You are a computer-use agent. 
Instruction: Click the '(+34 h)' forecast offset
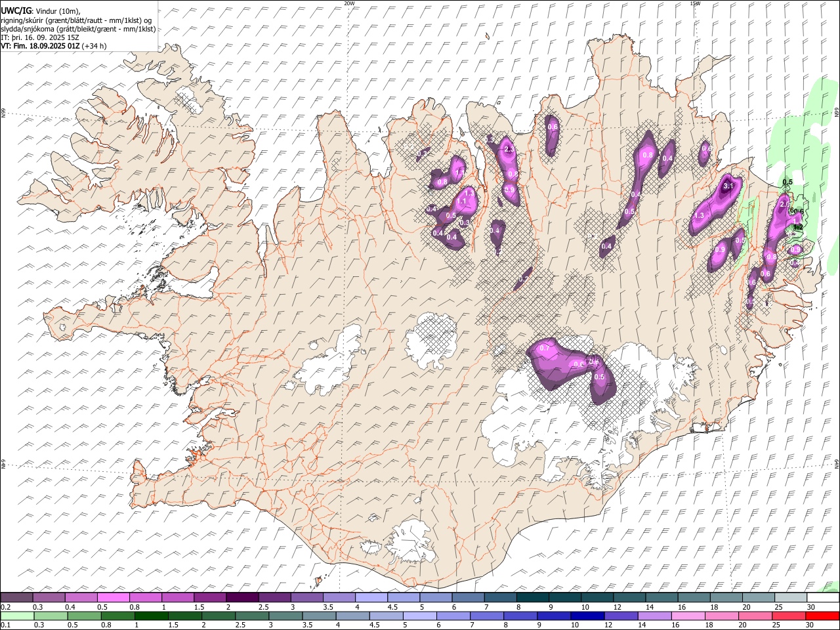pos(94,46)
